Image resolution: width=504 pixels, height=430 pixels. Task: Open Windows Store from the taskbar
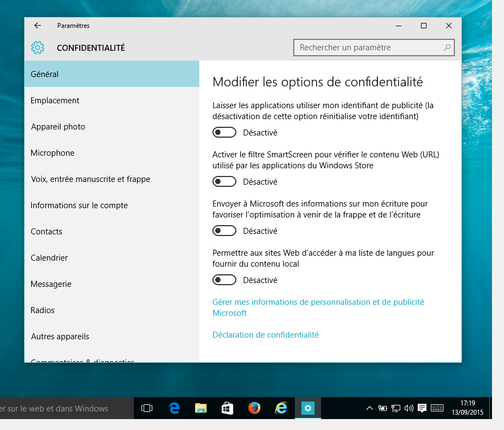(x=228, y=408)
